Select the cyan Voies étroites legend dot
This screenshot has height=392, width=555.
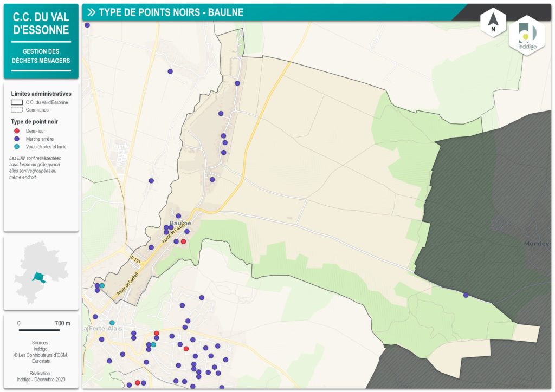point(16,147)
